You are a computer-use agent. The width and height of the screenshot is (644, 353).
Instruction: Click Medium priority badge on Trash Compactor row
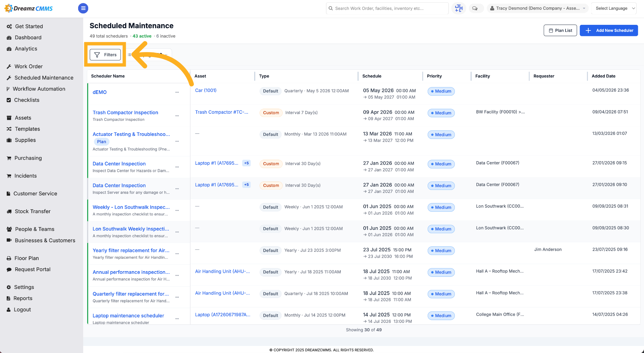pos(441,113)
